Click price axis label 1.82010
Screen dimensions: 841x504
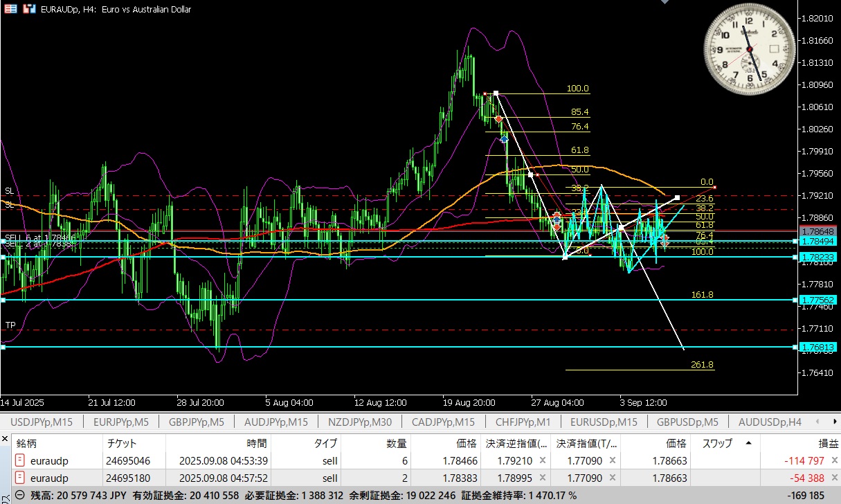(818, 19)
